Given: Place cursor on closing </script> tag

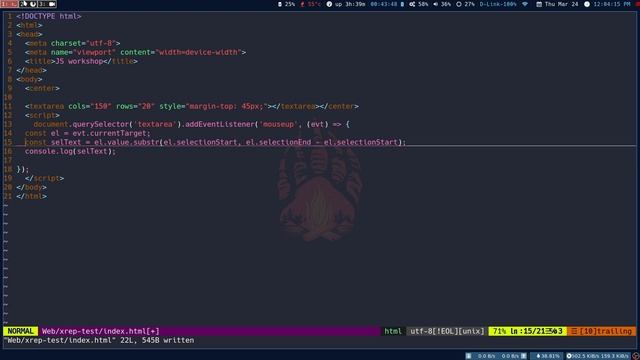Looking at the screenshot, I should [44, 178].
